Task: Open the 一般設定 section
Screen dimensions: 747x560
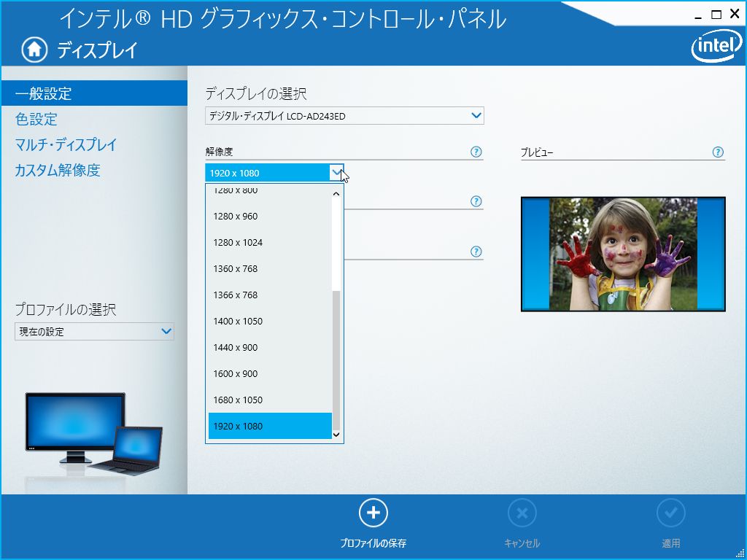Action: [94, 93]
